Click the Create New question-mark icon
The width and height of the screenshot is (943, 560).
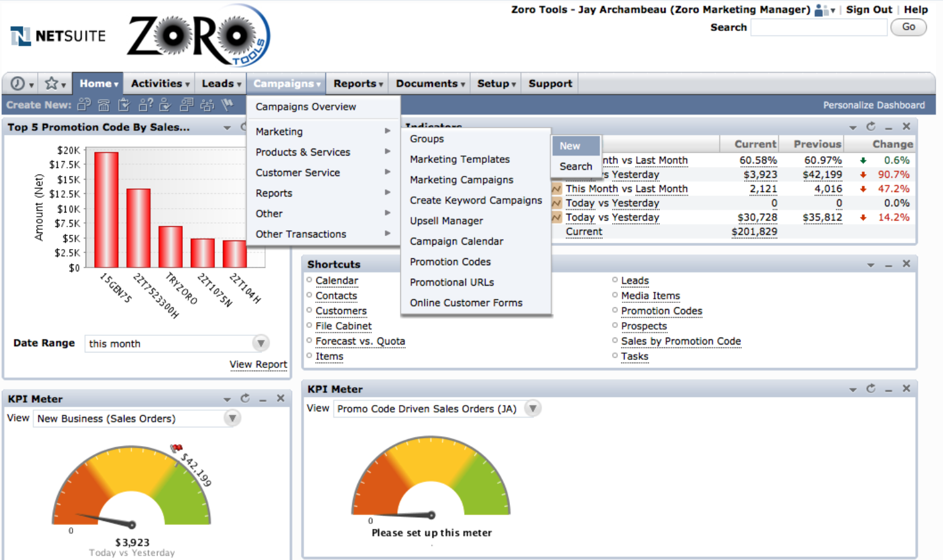coord(146,105)
